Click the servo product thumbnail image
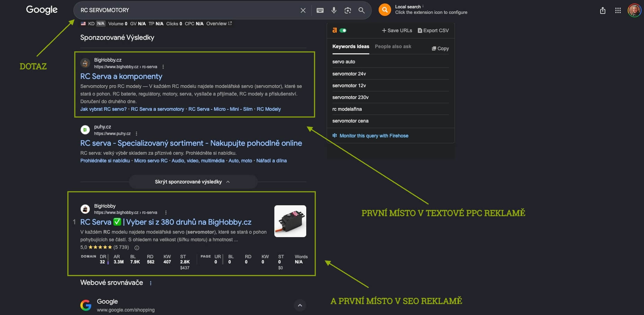Viewport: 644px width, 315px height. (x=290, y=221)
